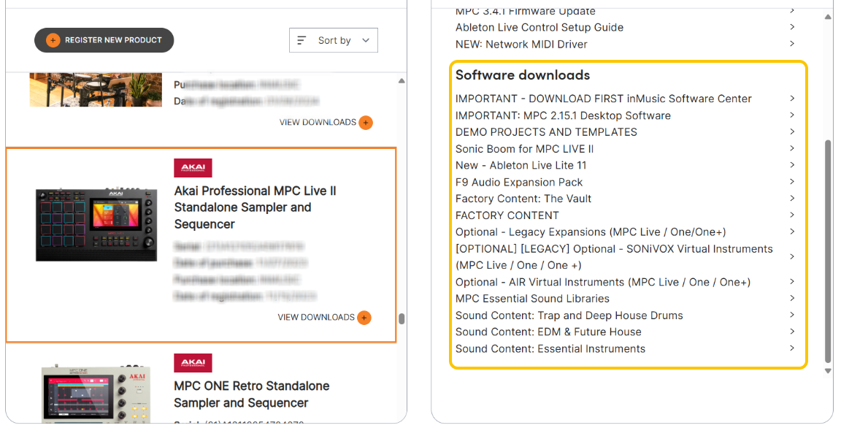The height and width of the screenshot is (428, 868).
Task: Open SONiVOX Virtual Instruments download
Action: 615,257
